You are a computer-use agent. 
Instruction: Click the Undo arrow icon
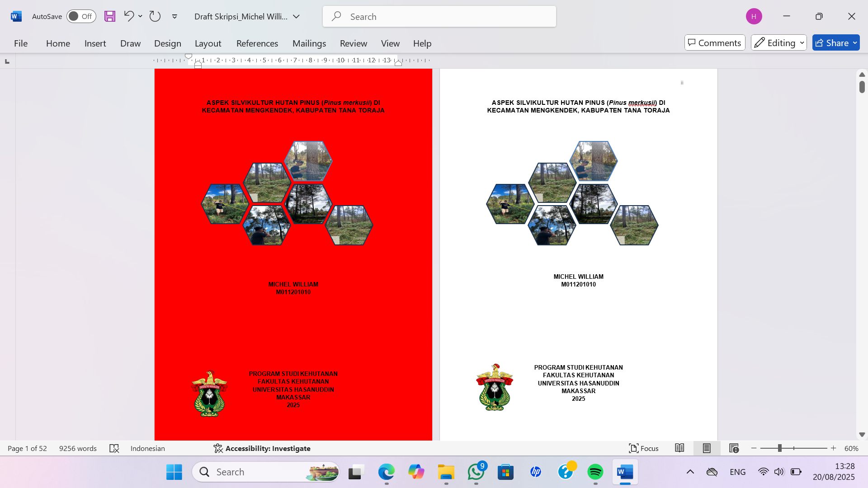129,17
